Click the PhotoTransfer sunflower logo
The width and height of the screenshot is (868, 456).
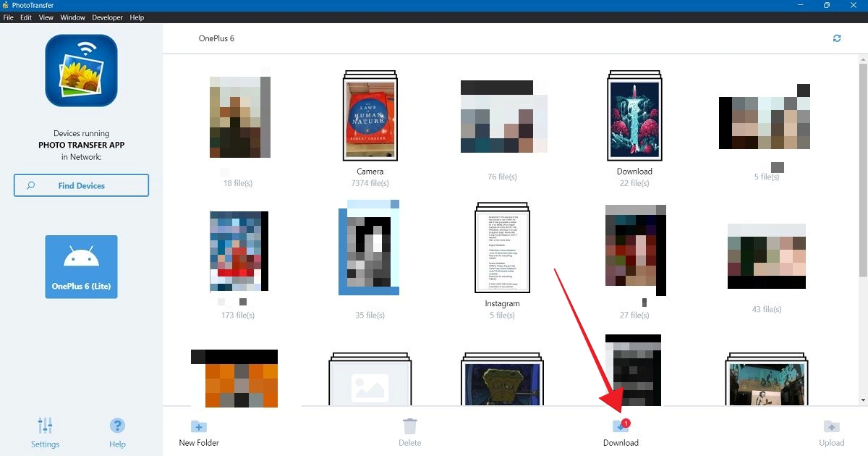click(80, 69)
